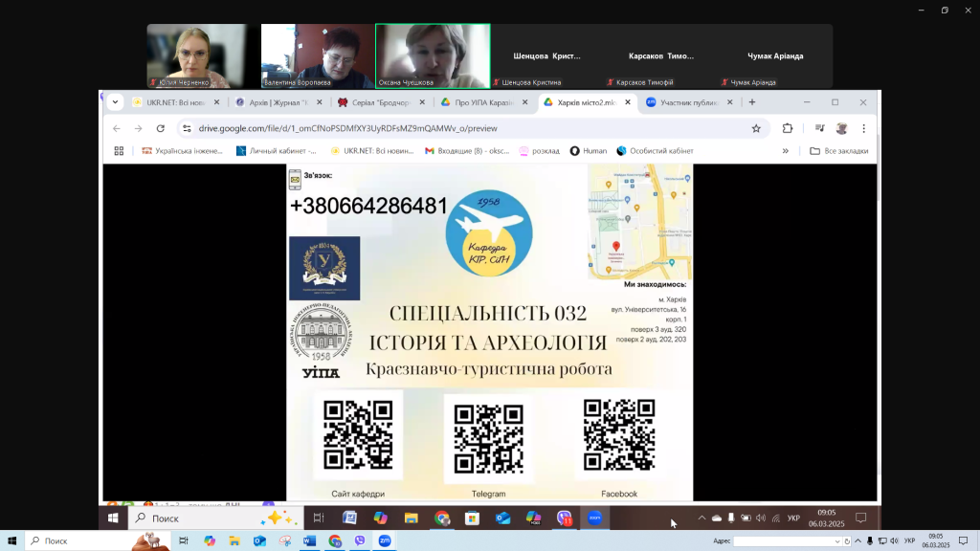Expand the Адрес toolbar dropdown arrow

coord(836,541)
